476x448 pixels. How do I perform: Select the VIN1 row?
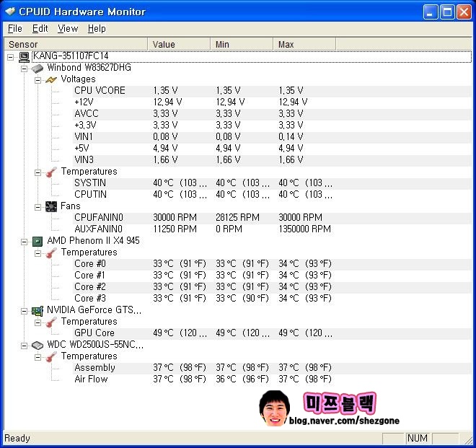[273, 137]
